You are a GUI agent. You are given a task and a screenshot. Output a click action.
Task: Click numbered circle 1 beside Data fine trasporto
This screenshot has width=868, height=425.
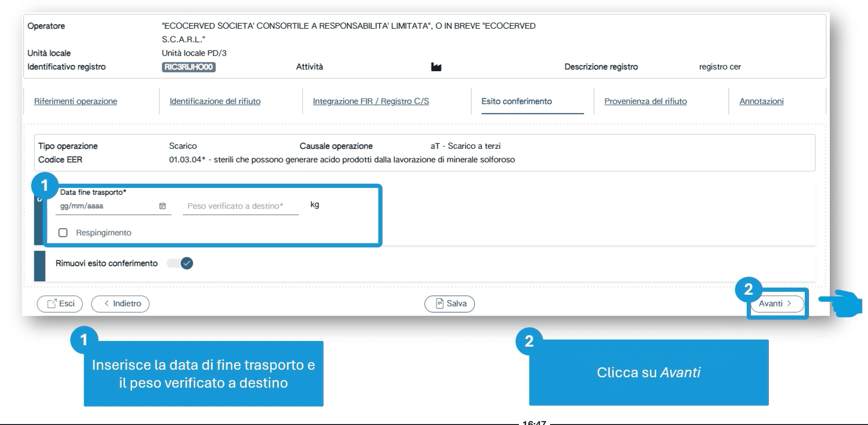[44, 186]
